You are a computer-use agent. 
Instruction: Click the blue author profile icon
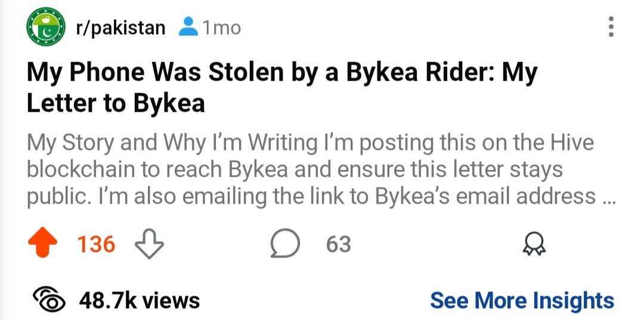point(188,27)
